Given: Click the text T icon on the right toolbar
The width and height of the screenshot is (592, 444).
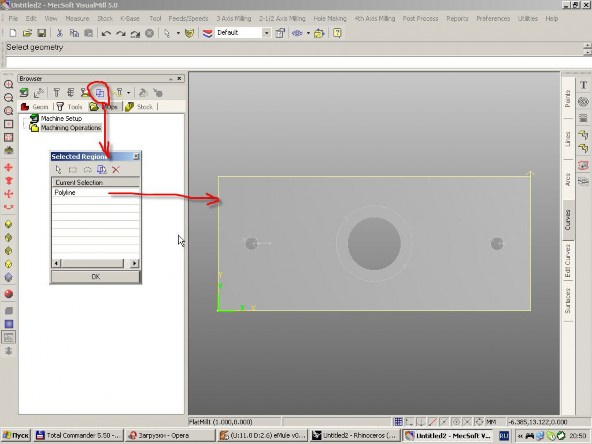Looking at the screenshot, I should coord(584,85).
